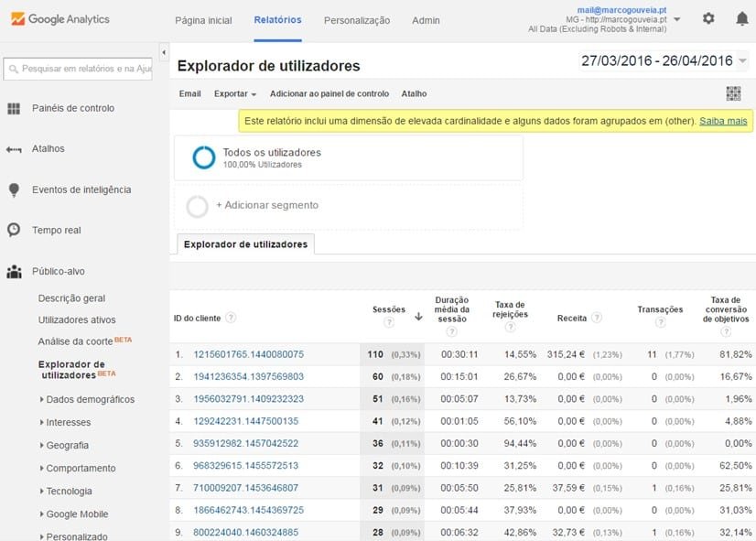Click the Saiba mais link
Viewport: 756px width, 541px height.
pyautogui.click(x=723, y=121)
